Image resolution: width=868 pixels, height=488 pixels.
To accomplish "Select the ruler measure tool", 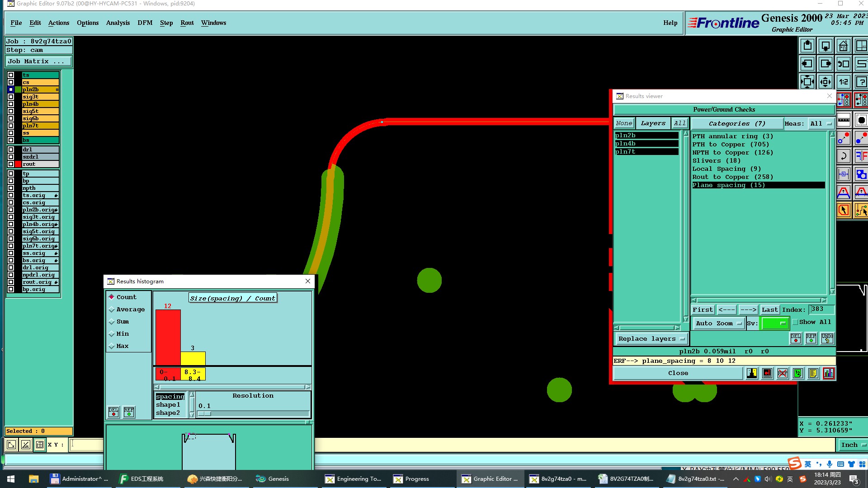I will coord(844,120).
